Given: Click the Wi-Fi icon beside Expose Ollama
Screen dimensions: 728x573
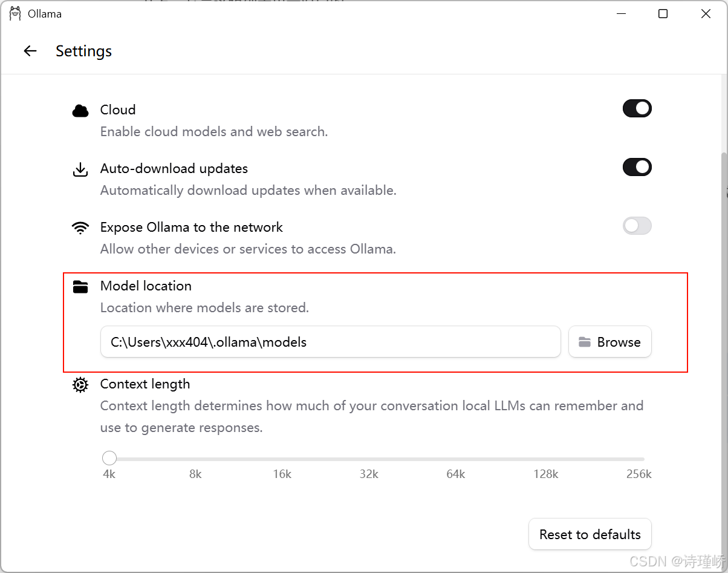Looking at the screenshot, I should (80, 228).
